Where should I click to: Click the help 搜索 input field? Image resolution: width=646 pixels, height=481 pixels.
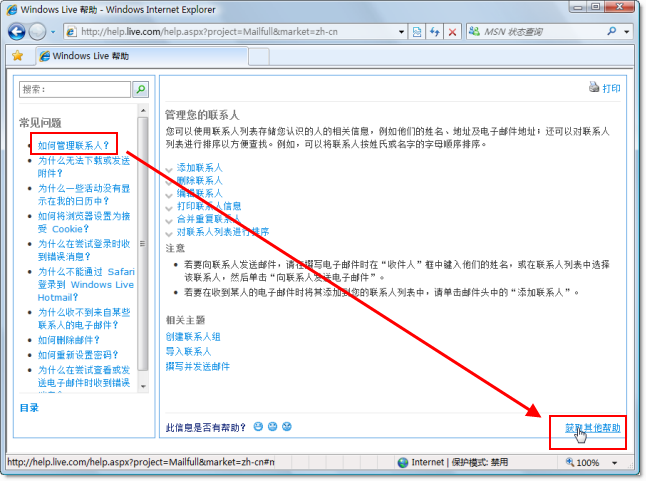[x=75, y=89]
